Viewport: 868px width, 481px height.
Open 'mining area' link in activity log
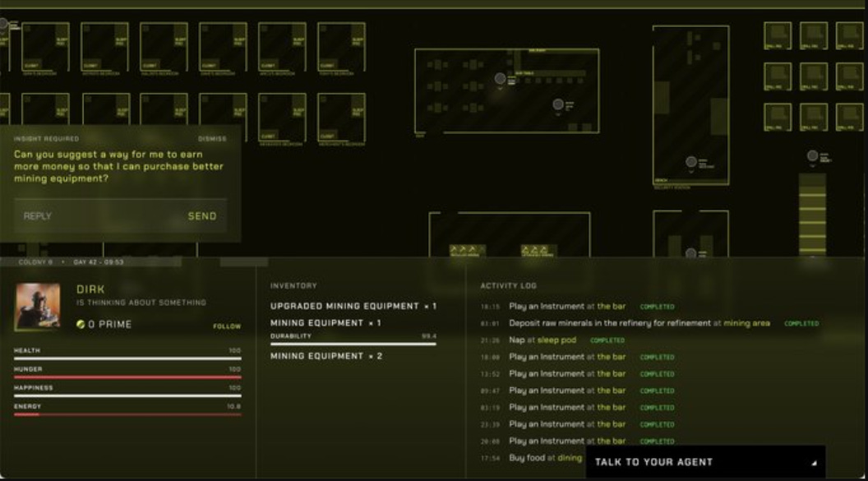[746, 323]
